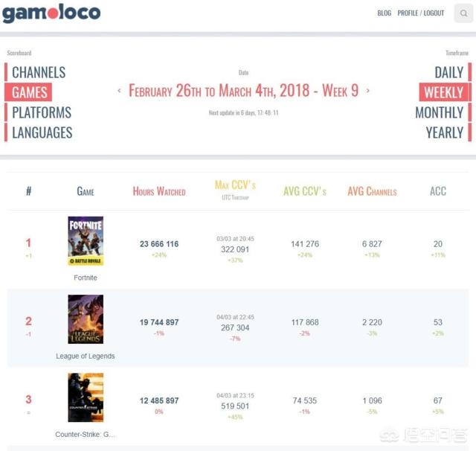The height and width of the screenshot is (451, 476).
Task: Select the Channels scoreboard
Action: (39, 72)
